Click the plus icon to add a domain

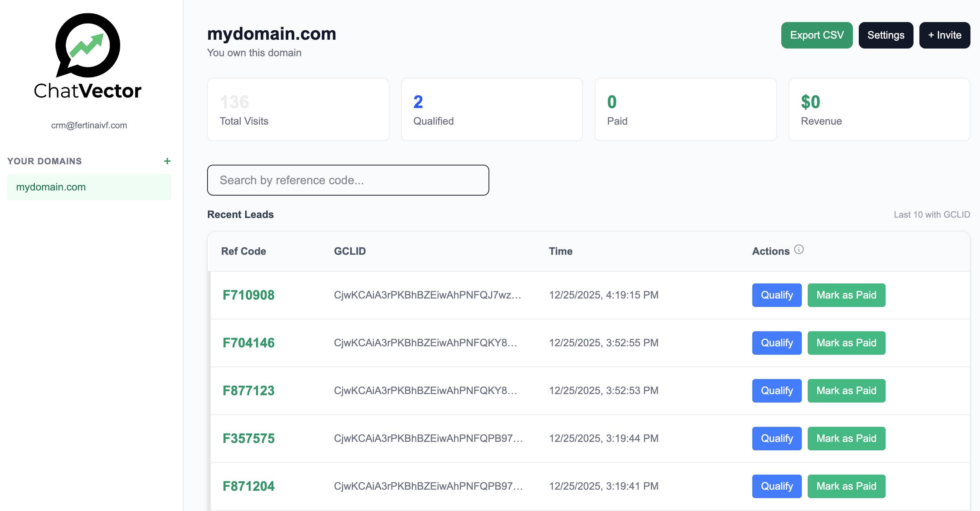[x=167, y=161]
